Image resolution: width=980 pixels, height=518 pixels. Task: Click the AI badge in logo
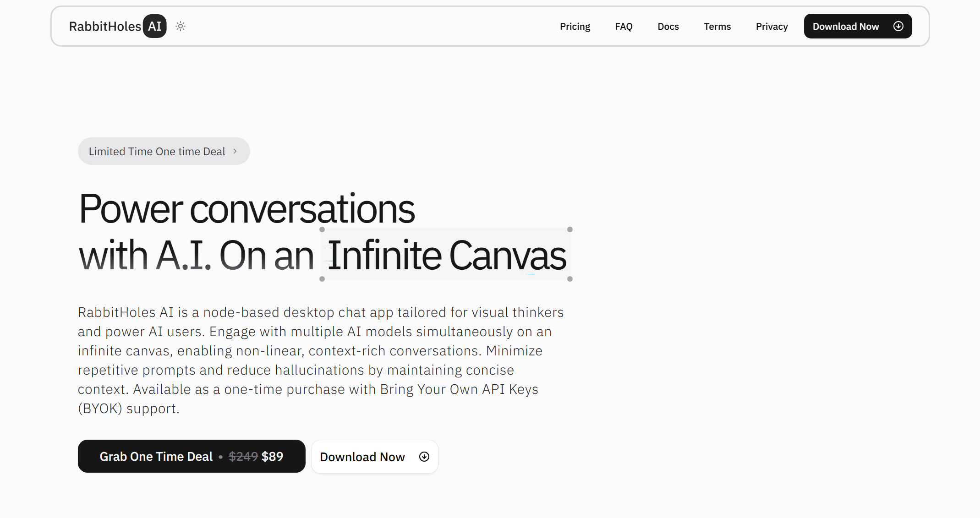[x=154, y=26]
